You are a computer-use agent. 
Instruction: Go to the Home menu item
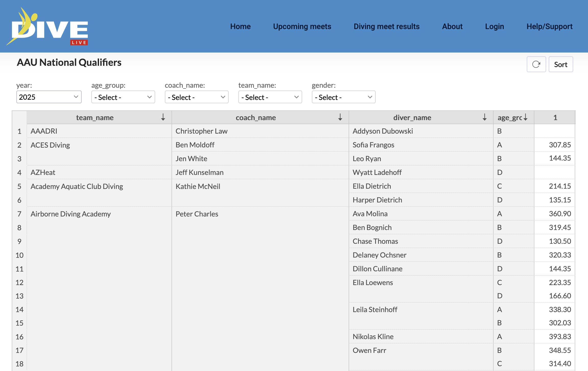pos(240,27)
